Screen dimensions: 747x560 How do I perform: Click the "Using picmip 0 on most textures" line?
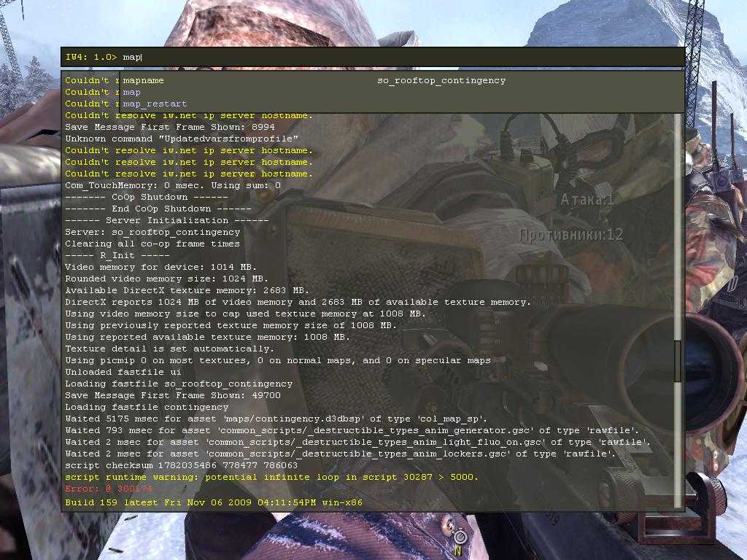click(x=278, y=360)
